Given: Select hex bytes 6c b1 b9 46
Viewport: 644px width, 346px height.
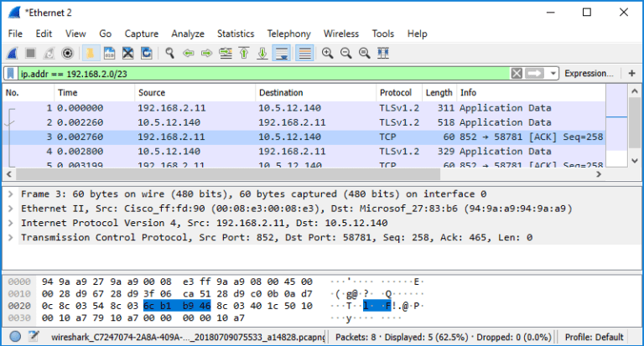Looking at the screenshot, I should click(x=177, y=306).
